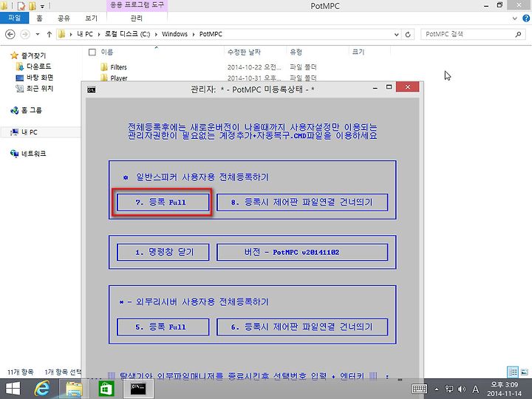Image resolution: width=532 pixels, height=399 pixels.
Task: Switch to the 공유 ribbon tab
Action: pos(63,18)
